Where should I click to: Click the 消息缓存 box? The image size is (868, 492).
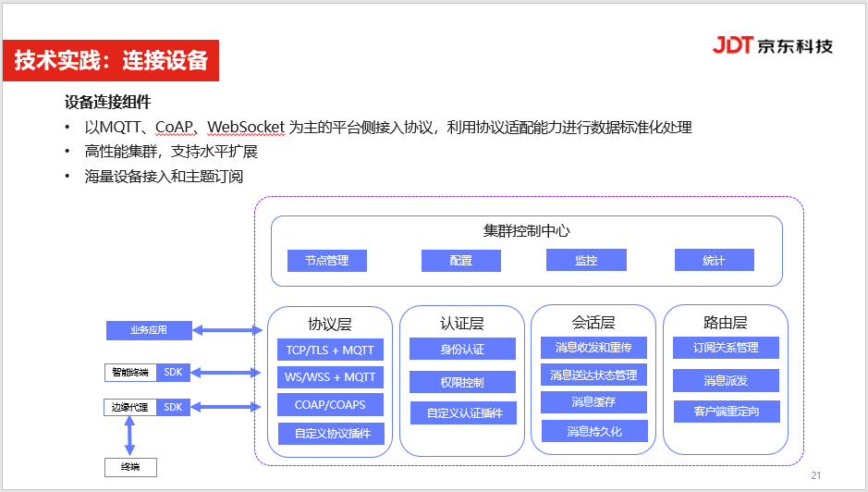(x=594, y=401)
